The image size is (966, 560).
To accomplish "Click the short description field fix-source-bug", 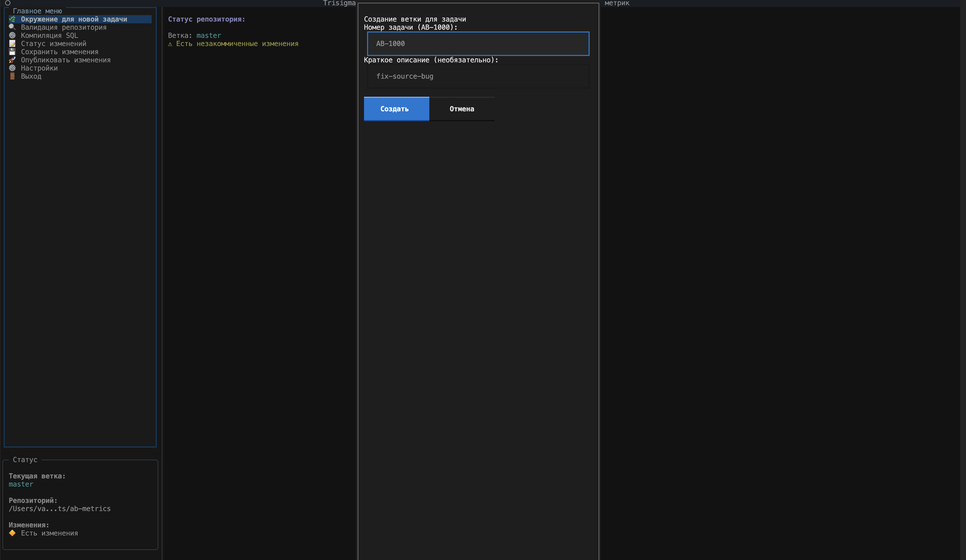I will 478,76.
